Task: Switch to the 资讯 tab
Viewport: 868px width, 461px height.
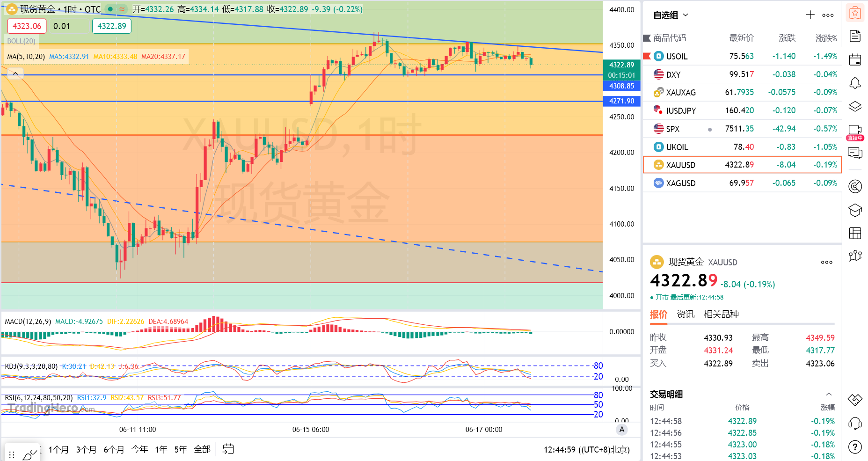Action: click(686, 314)
